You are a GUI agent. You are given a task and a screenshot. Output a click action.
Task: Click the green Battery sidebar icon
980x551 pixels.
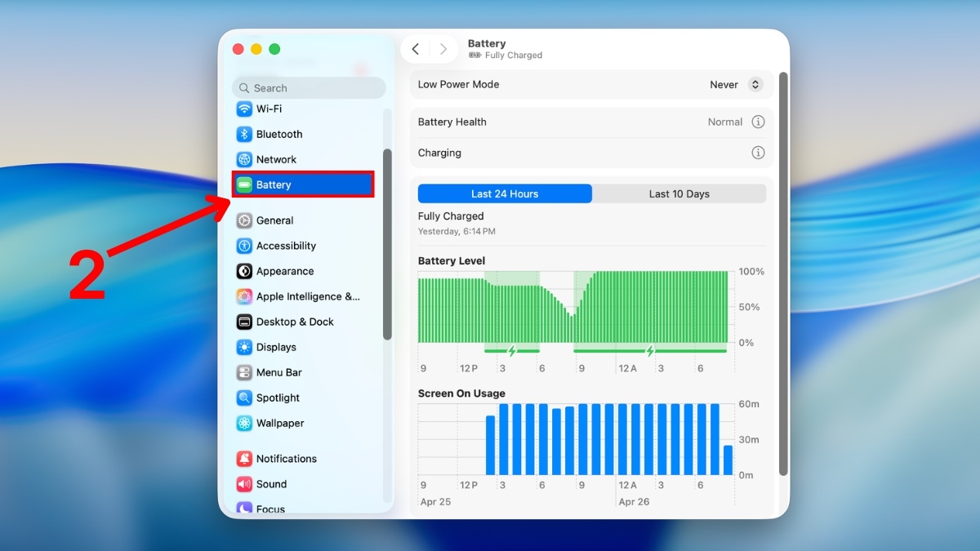click(x=244, y=185)
